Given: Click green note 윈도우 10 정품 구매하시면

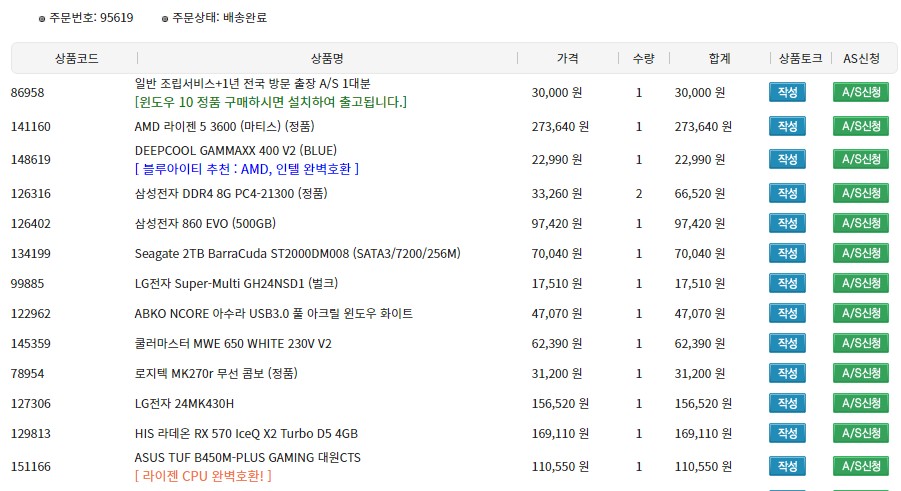Looking at the screenshot, I should click(x=271, y=102).
